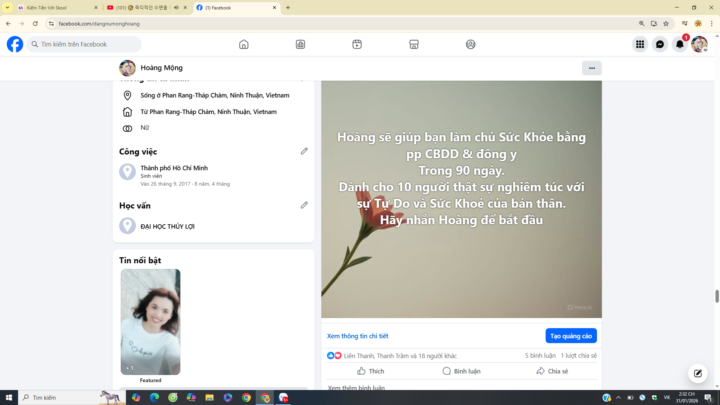The height and width of the screenshot is (405, 720).
Task: Open the notifications bell
Action: coord(680,45)
